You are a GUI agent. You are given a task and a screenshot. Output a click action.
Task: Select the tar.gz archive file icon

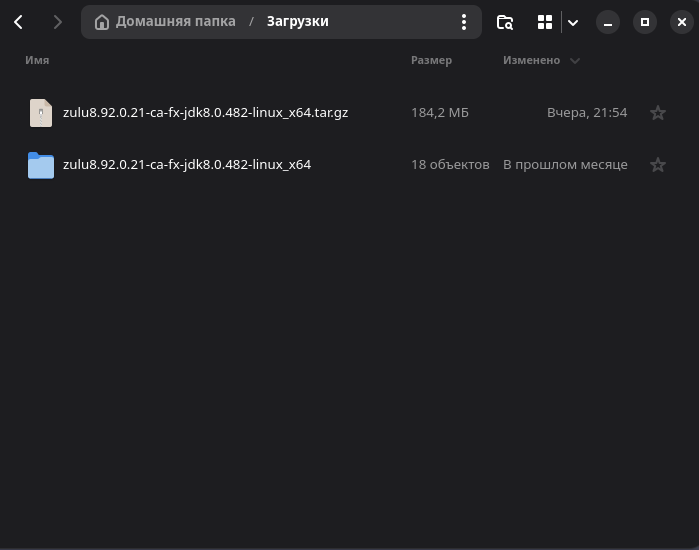[x=41, y=113]
